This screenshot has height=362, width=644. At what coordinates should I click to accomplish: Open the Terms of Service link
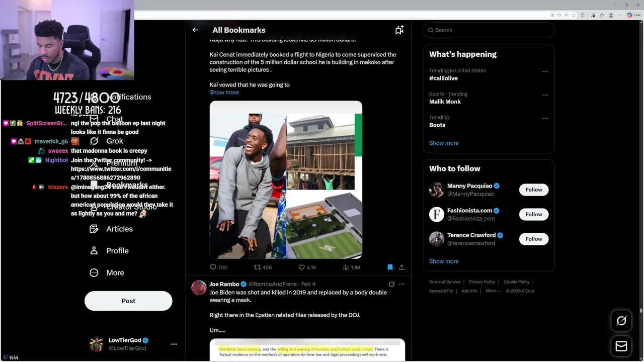click(x=445, y=282)
